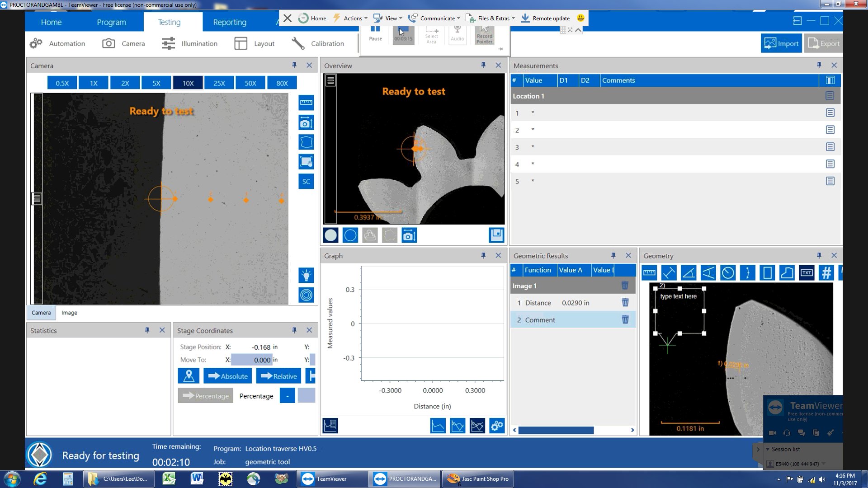Pin the Measurements panel
This screenshot has width=868, height=488.
[x=819, y=65]
